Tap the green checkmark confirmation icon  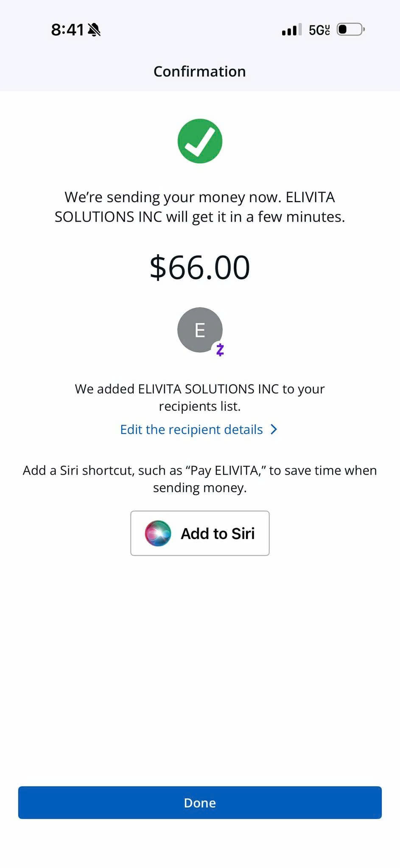click(x=200, y=141)
